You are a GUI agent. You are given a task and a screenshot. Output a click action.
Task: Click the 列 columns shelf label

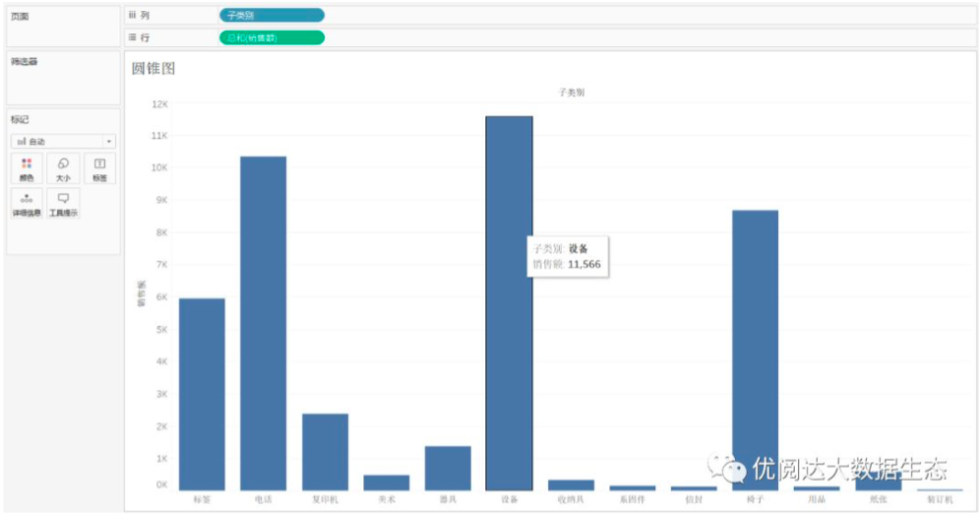pyautogui.click(x=139, y=16)
